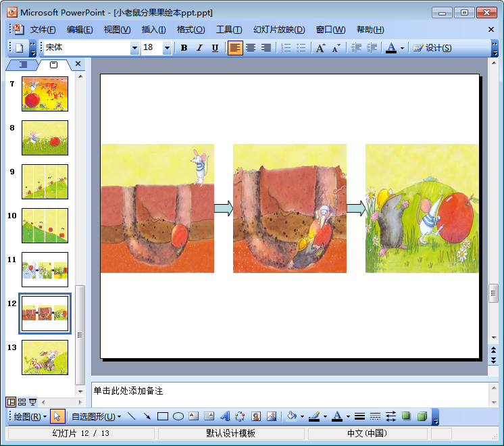Activate the Select Objects arrow tool
504x446 pixels.
(57, 417)
